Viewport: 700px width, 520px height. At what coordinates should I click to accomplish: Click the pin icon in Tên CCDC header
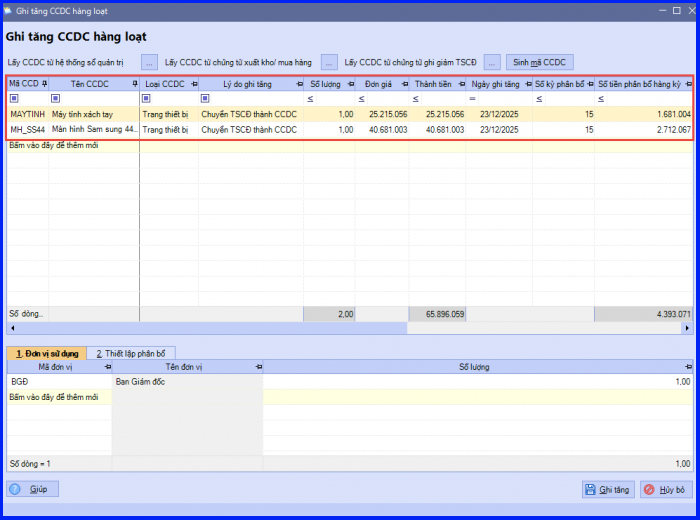click(133, 84)
